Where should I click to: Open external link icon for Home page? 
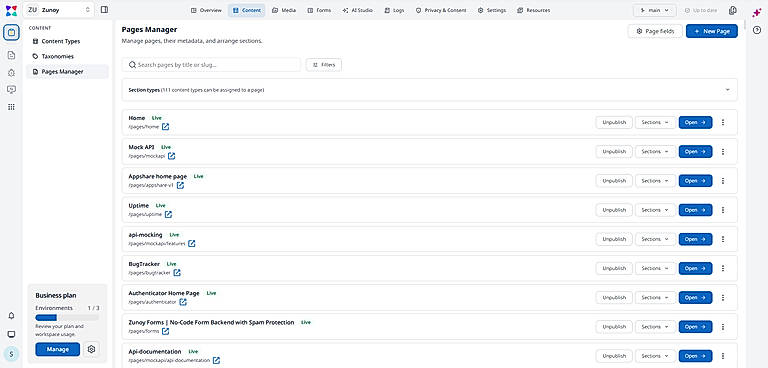click(166, 127)
